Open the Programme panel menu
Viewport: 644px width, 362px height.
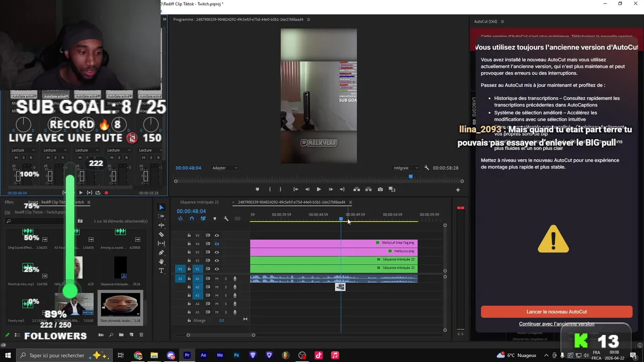308,20
